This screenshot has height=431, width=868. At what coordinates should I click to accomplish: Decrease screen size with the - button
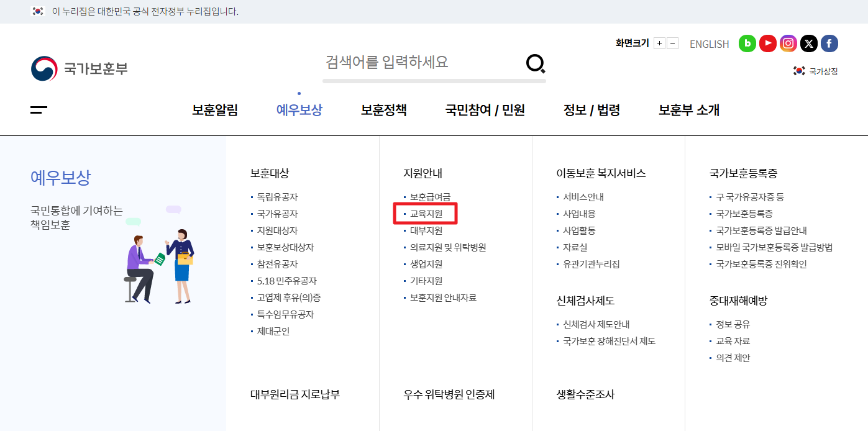672,43
